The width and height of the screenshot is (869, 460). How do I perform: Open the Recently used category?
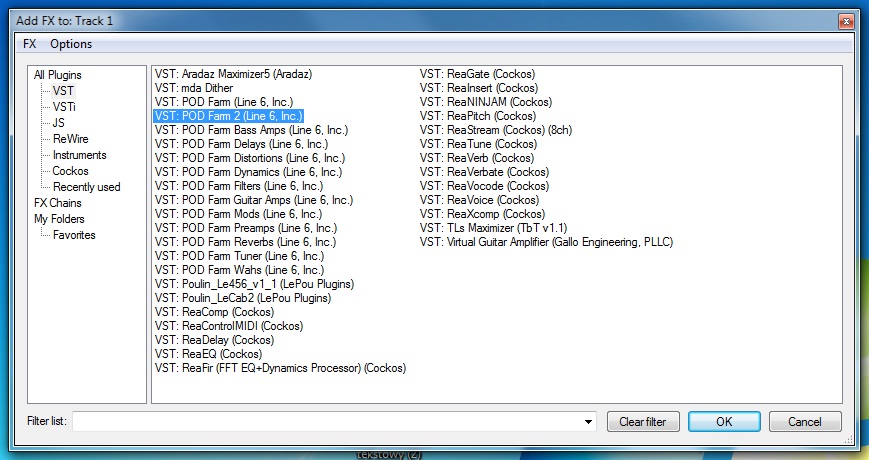click(x=86, y=187)
